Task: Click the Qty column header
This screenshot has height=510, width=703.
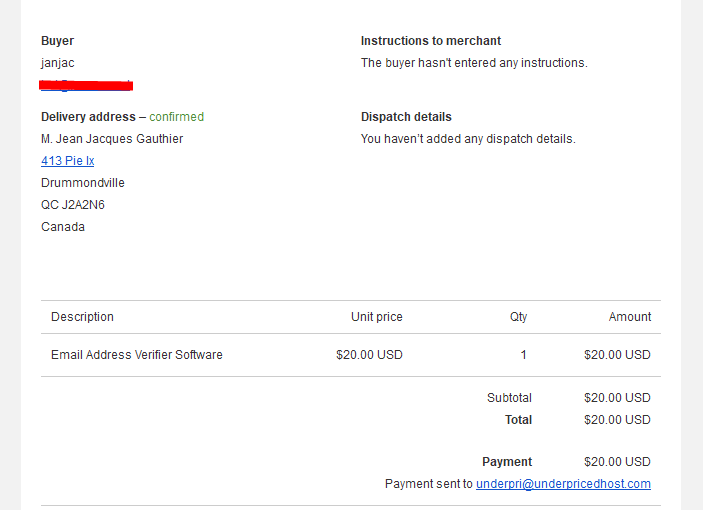Action: [518, 317]
